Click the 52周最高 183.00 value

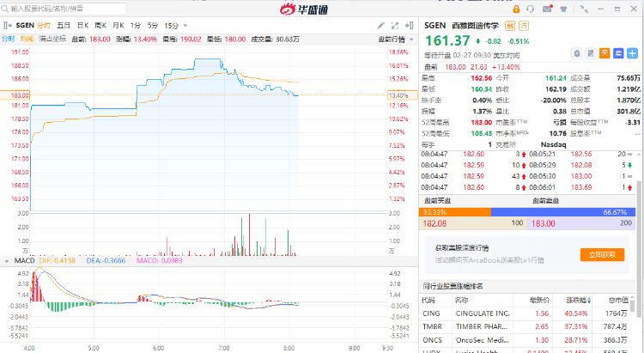tap(482, 123)
